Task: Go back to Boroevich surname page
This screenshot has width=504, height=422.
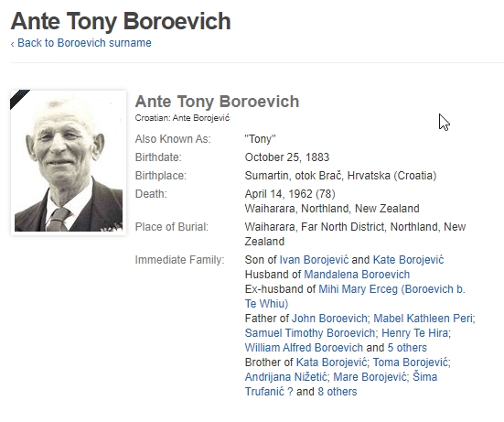Action: [81, 43]
